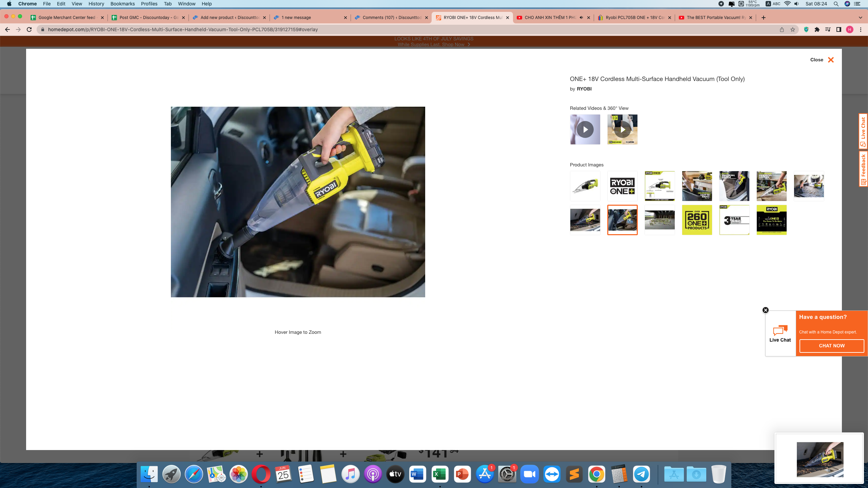Close the image overlay with orange X
This screenshot has width=868, height=488.
830,60
